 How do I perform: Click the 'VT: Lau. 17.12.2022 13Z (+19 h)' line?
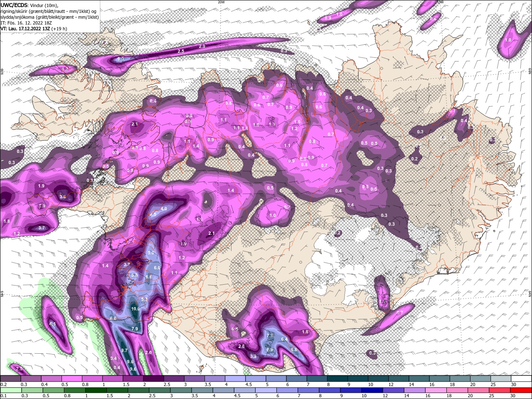click(x=34, y=29)
